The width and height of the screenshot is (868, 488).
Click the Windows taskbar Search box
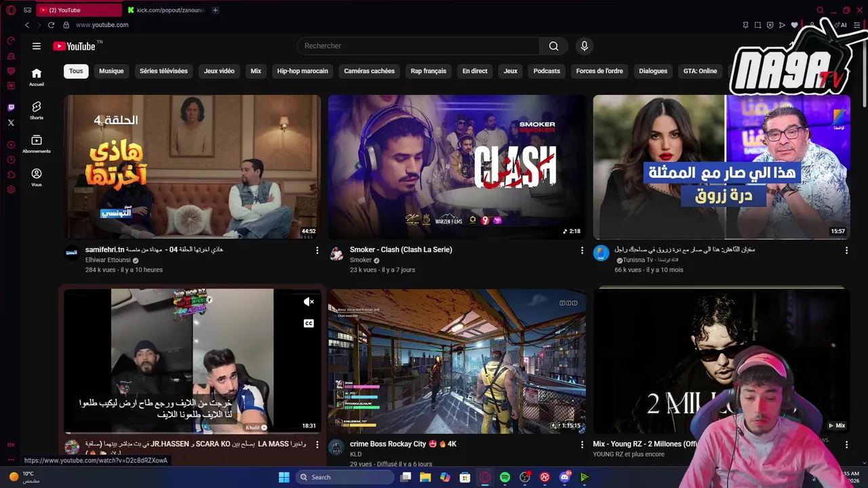coord(346,477)
